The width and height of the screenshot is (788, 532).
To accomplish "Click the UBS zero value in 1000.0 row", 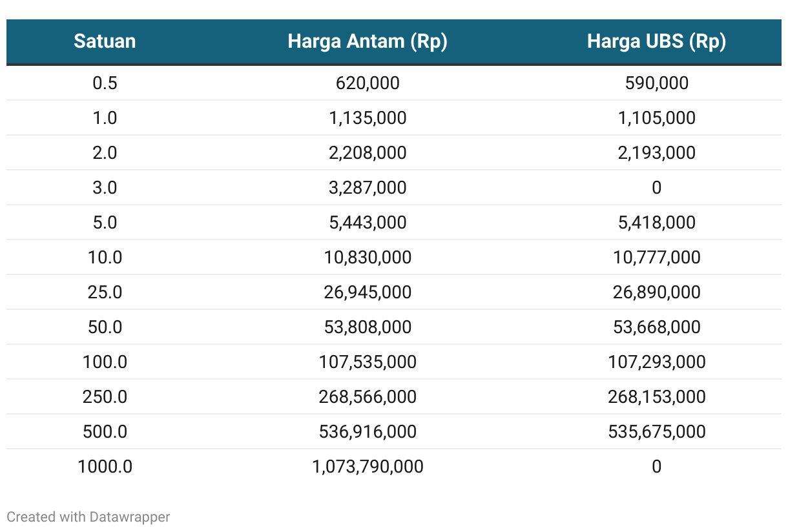I will [x=656, y=467].
